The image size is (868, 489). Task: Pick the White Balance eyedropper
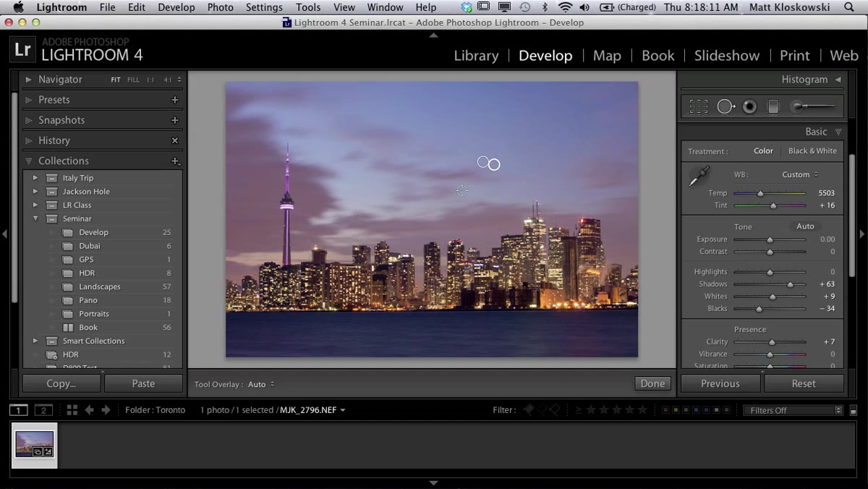699,176
